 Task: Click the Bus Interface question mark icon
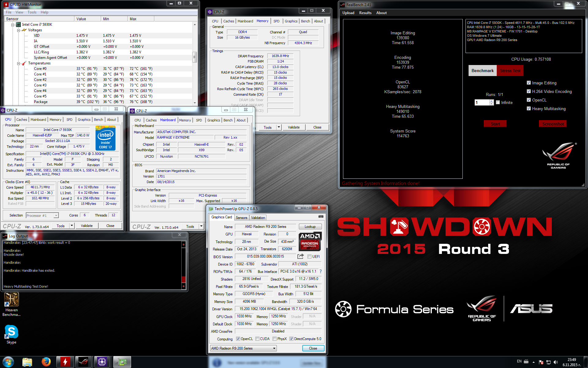tap(321, 271)
